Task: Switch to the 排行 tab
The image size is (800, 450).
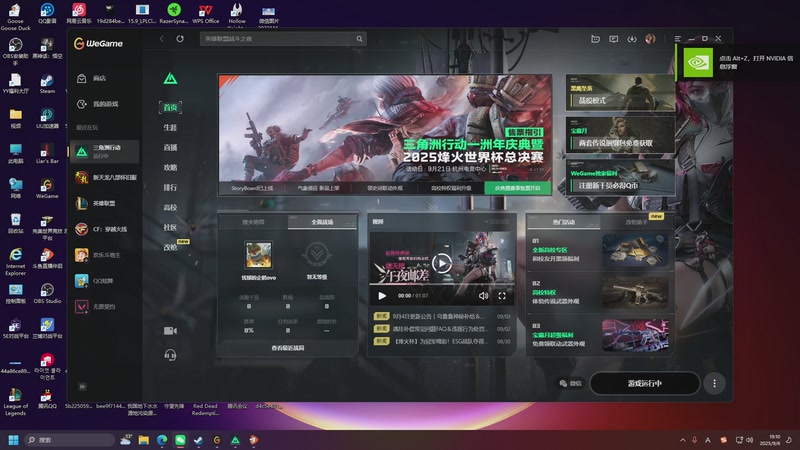Action: pos(170,187)
